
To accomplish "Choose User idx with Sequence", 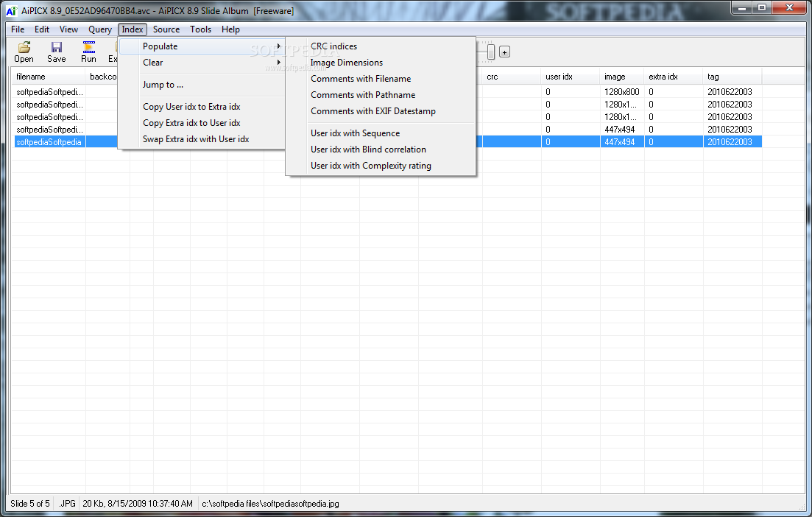I will pos(381,133).
